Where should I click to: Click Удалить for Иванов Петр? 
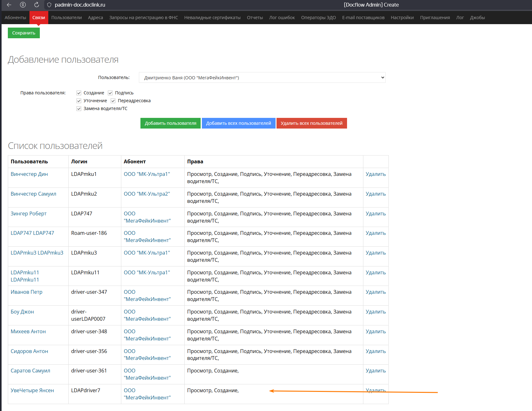pos(376,292)
